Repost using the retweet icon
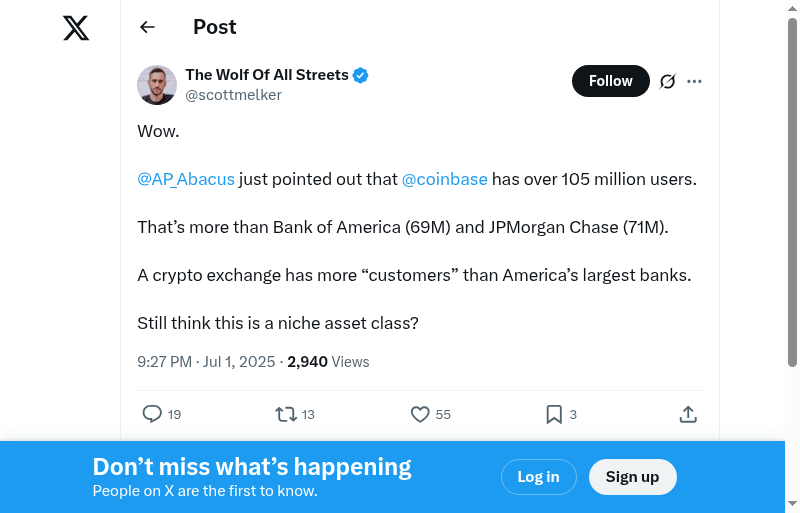Viewport: 800px width, 513px height. point(285,414)
